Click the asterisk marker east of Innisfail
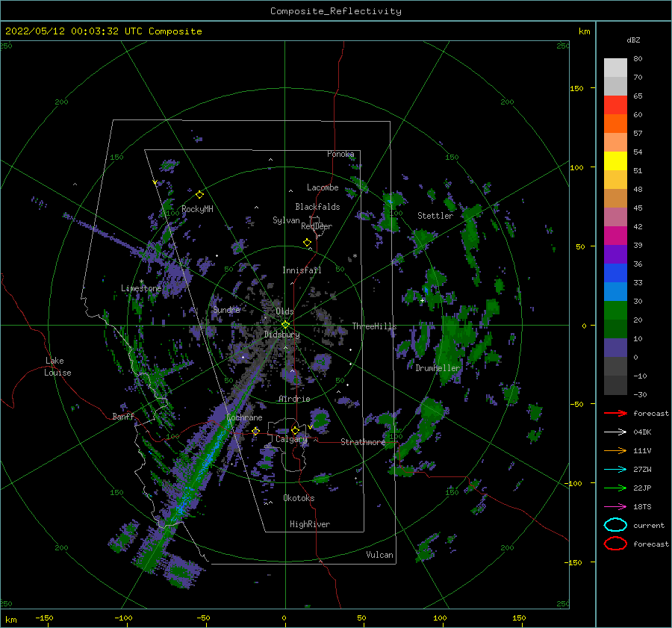 click(355, 256)
